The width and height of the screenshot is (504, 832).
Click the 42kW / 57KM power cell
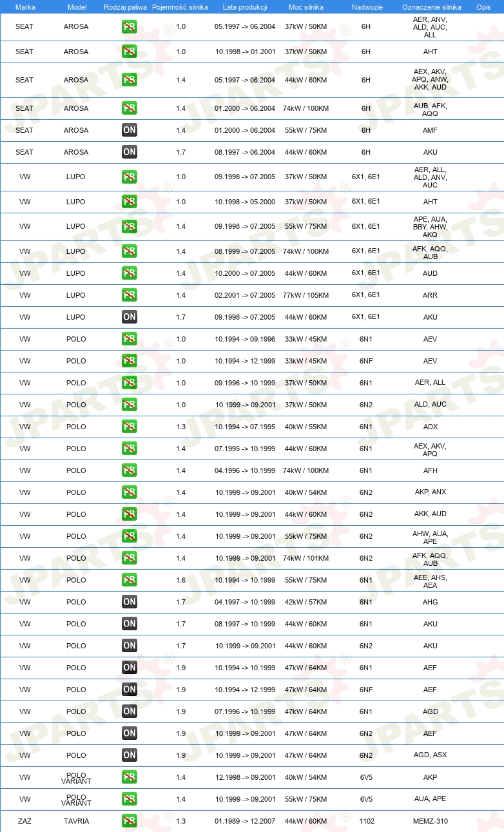[x=305, y=602]
